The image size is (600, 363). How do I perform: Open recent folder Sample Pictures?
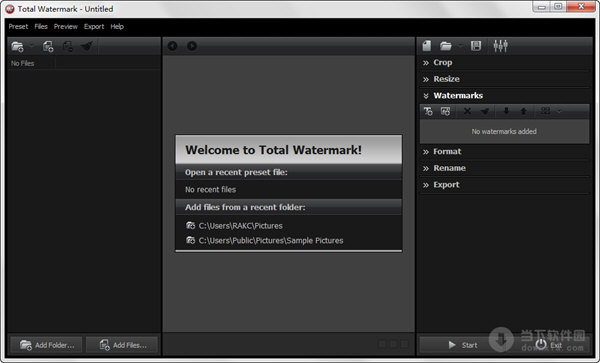coord(264,240)
